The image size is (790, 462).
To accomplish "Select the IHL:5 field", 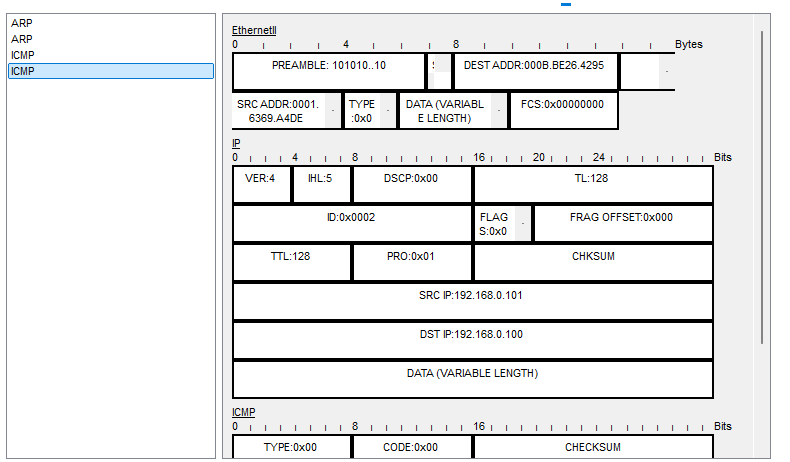I will [321, 178].
